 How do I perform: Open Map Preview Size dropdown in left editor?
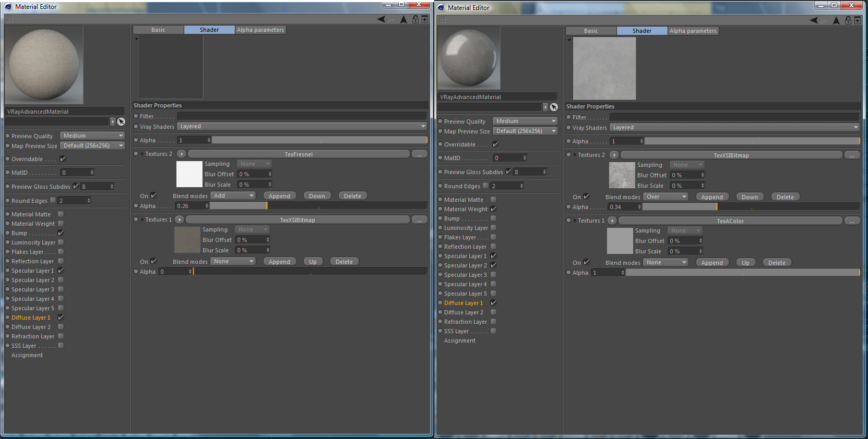click(x=92, y=145)
